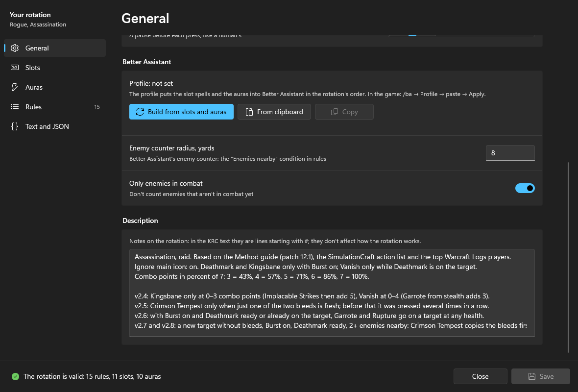
Task: Click the Save button
Action: (x=541, y=376)
